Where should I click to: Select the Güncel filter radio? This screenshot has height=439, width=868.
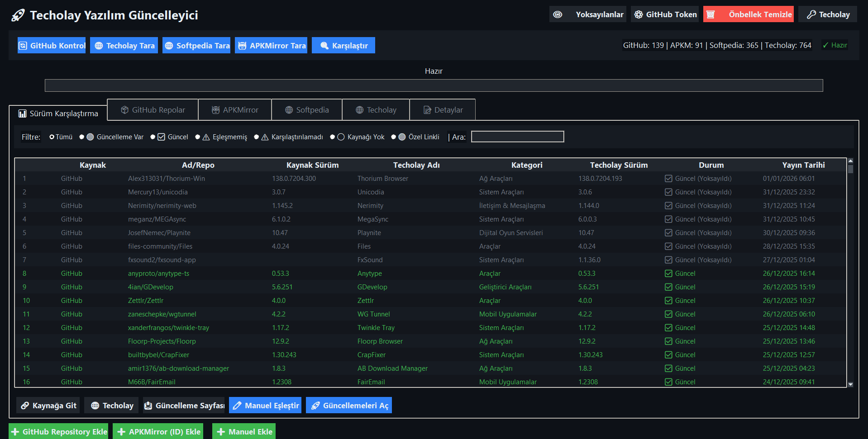[153, 137]
